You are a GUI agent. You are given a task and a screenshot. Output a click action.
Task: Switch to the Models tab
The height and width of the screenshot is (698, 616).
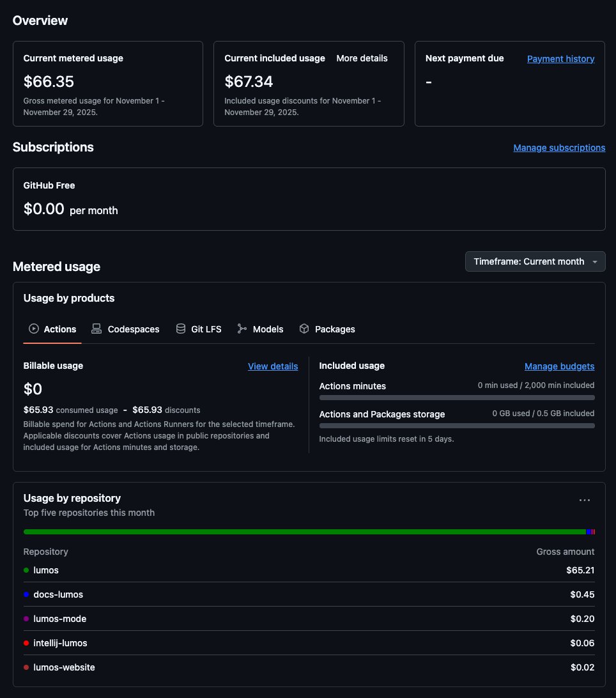pyautogui.click(x=260, y=329)
